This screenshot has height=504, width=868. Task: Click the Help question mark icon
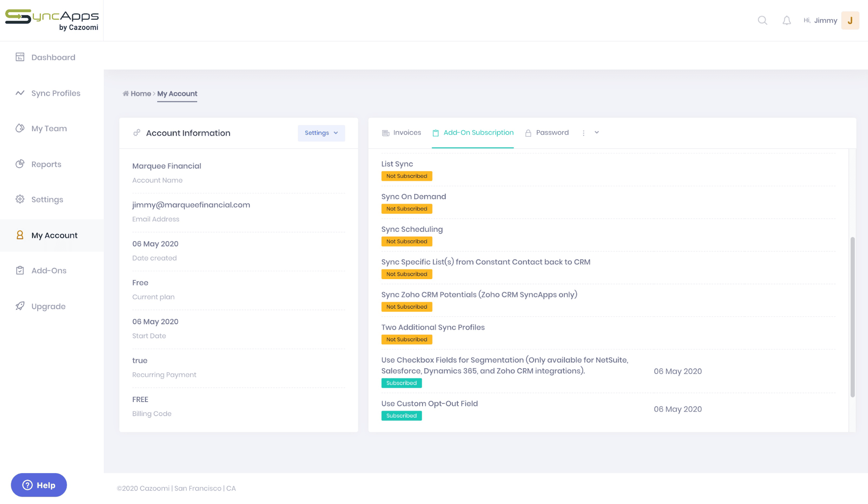click(x=27, y=485)
